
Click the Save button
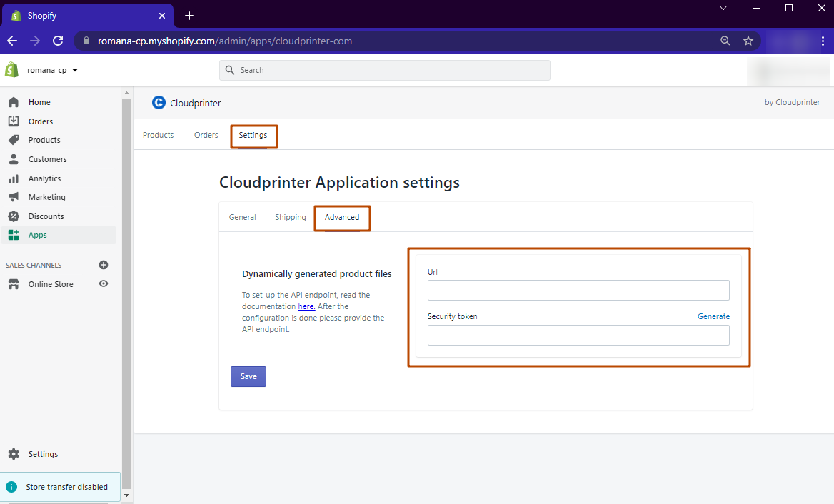pyautogui.click(x=248, y=376)
